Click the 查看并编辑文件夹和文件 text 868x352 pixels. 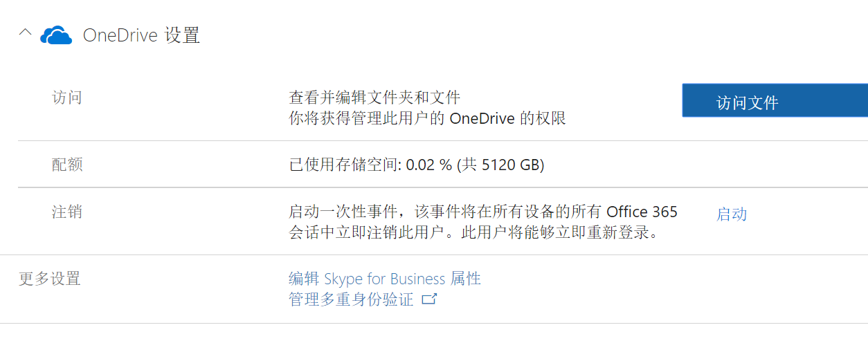point(374,98)
